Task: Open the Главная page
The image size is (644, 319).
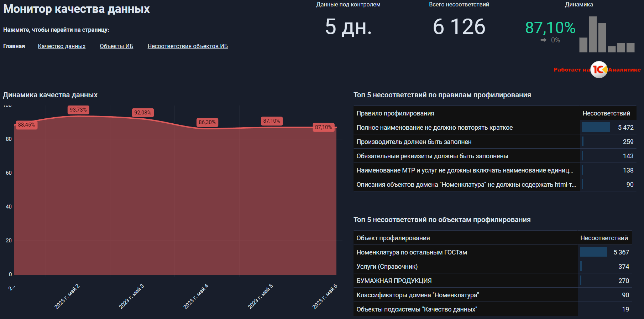Action: point(14,46)
